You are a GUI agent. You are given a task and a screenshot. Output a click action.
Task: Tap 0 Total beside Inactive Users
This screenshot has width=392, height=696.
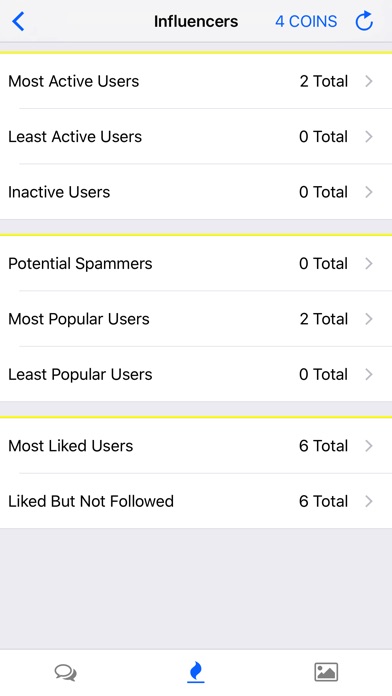point(323,192)
